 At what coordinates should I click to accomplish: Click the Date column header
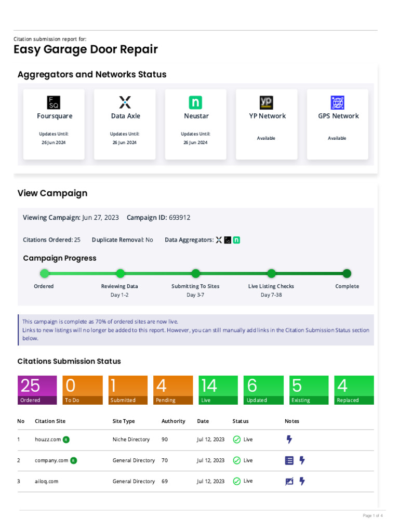(203, 421)
